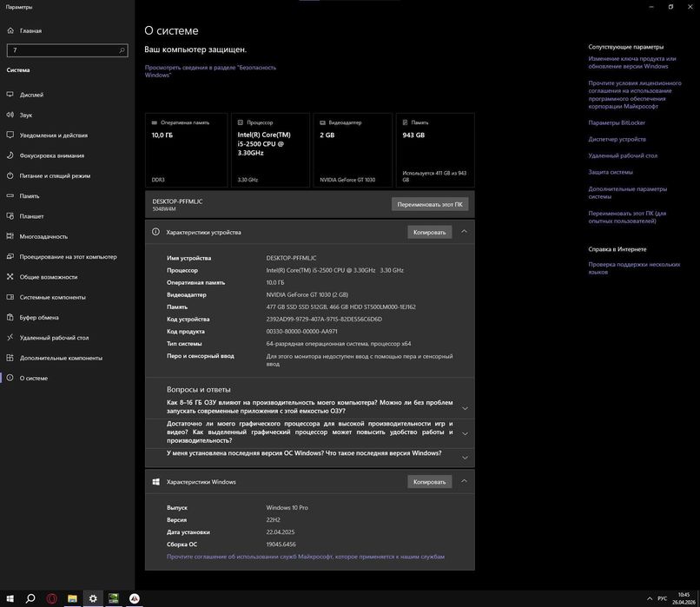Open Дополнительные параметры системы link

[628, 193]
